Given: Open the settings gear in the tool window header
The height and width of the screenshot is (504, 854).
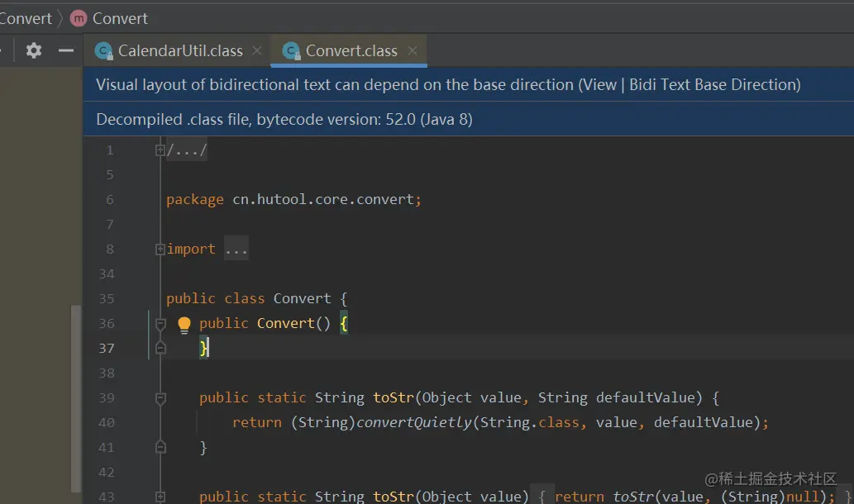Looking at the screenshot, I should (34, 50).
